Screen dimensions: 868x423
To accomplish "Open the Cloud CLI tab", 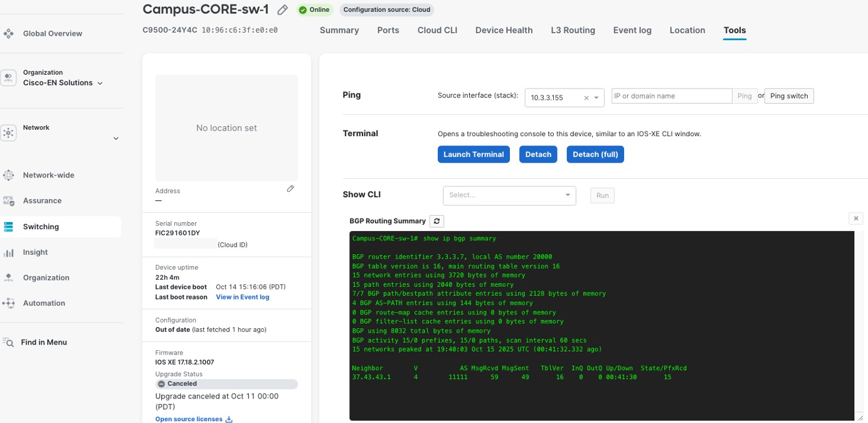I will (437, 30).
